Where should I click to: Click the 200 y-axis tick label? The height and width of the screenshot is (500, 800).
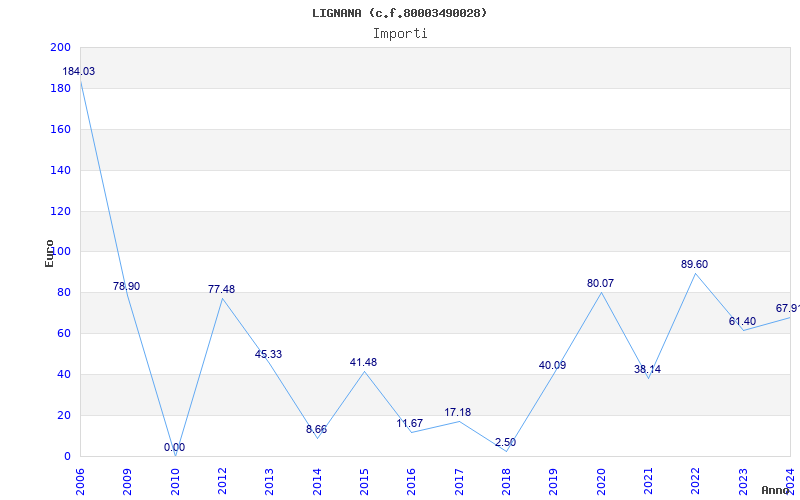pyautogui.click(x=60, y=47)
